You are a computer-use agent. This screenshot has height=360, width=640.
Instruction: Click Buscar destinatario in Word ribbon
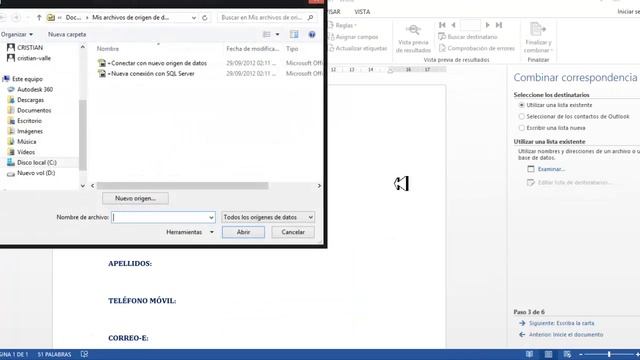pyautogui.click(x=468, y=37)
